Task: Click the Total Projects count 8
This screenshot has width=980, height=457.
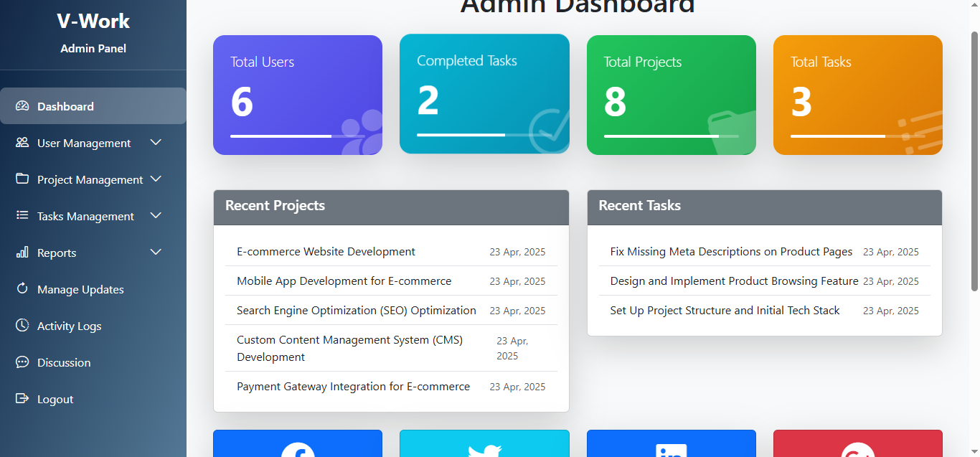Action: 616,101
